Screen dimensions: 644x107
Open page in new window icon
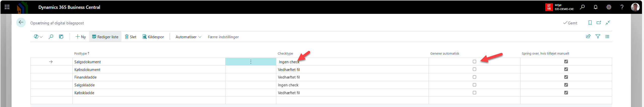point(599,23)
